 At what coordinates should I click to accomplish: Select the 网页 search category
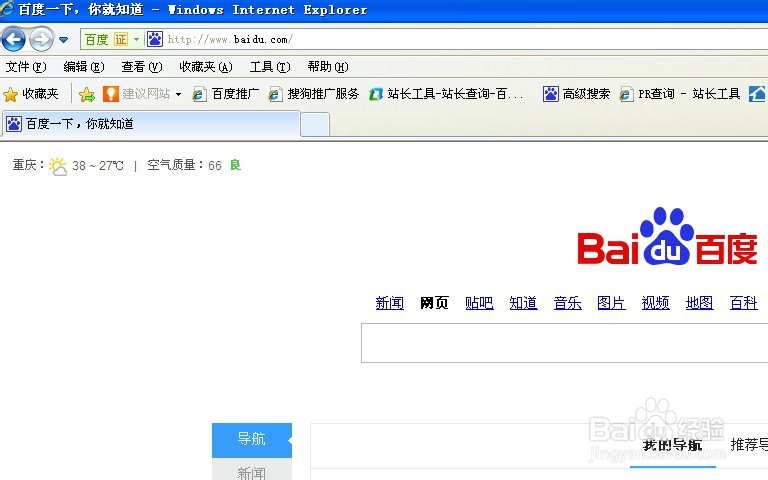[434, 303]
